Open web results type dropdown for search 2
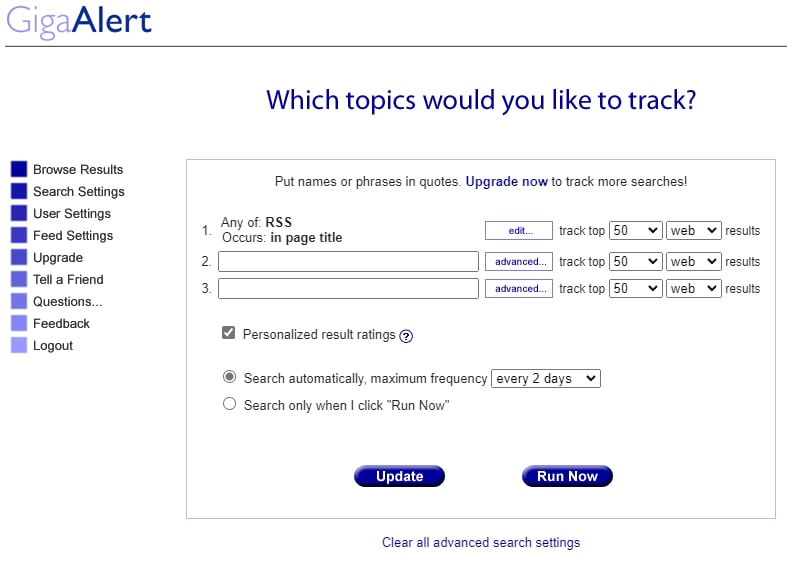The image size is (787, 561). tap(693, 261)
